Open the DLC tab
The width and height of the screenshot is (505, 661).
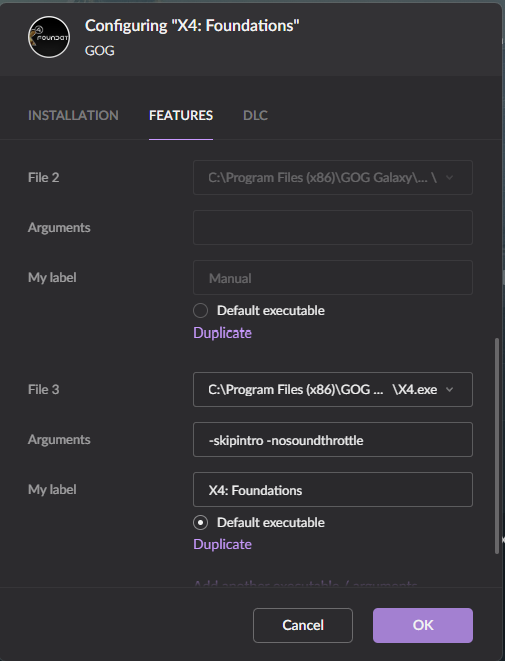pyautogui.click(x=255, y=115)
